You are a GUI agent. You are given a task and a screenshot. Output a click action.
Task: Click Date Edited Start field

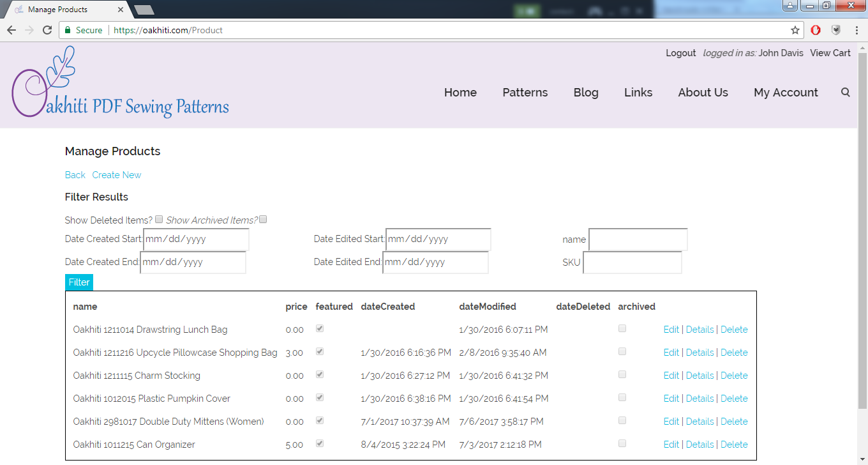click(438, 239)
